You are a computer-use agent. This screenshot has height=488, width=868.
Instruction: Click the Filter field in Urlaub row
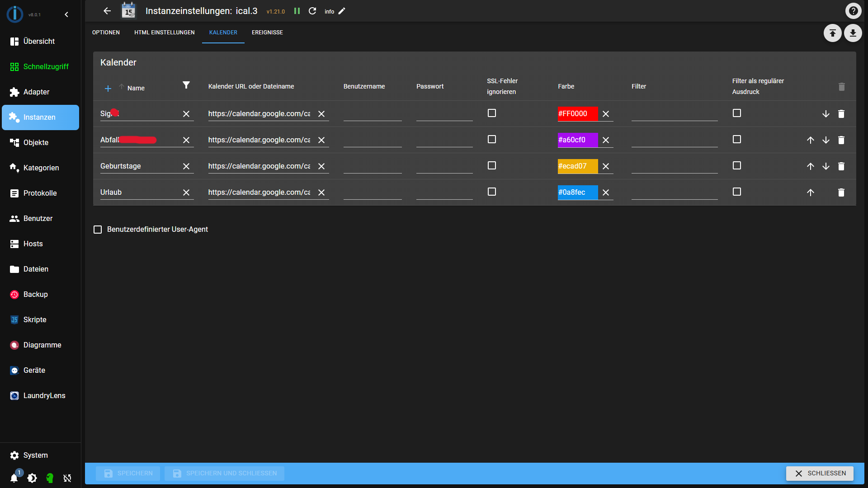pyautogui.click(x=675, y=192)
